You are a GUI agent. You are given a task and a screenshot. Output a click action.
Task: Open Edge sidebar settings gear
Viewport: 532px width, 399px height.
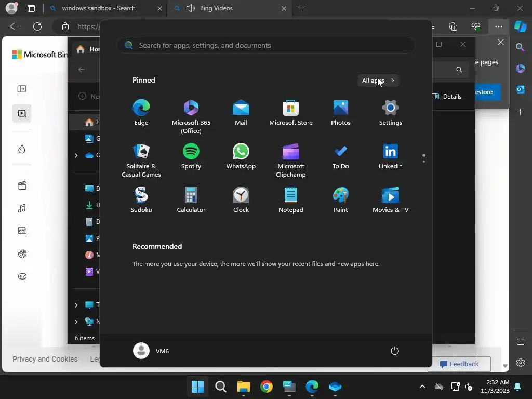(521, 363)
